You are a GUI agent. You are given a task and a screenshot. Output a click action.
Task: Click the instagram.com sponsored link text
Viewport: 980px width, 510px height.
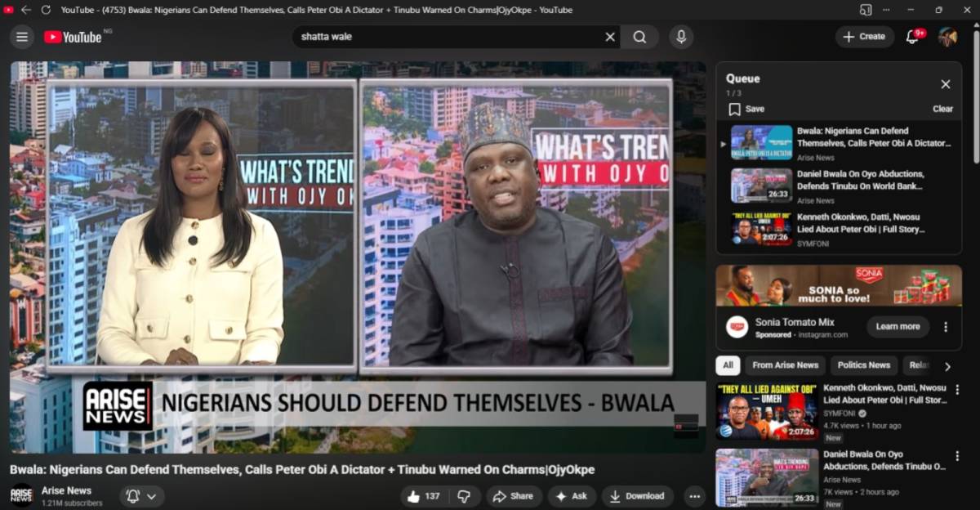tap(823, 335)
